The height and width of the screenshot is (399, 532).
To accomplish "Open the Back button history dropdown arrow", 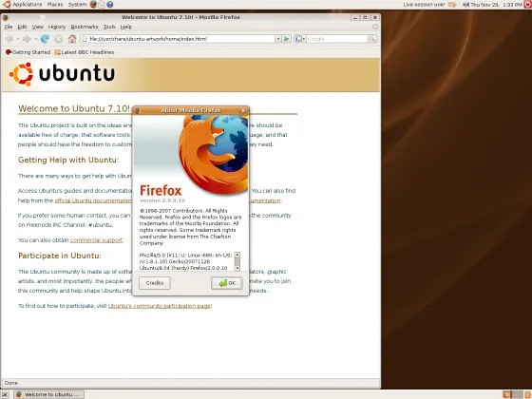I will pyautogui.click(x=18, y=39).
